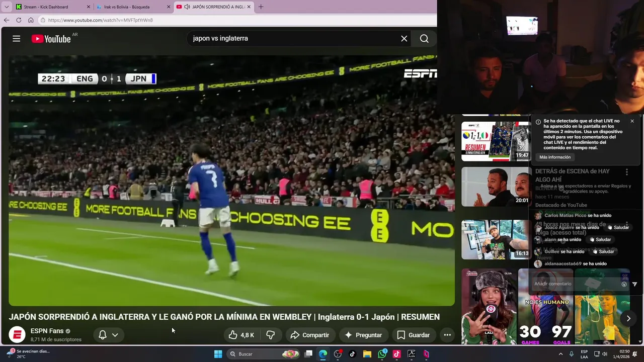Open ESPN Fans channel name link
The image size is (644, 362).
tap(47, 331)
